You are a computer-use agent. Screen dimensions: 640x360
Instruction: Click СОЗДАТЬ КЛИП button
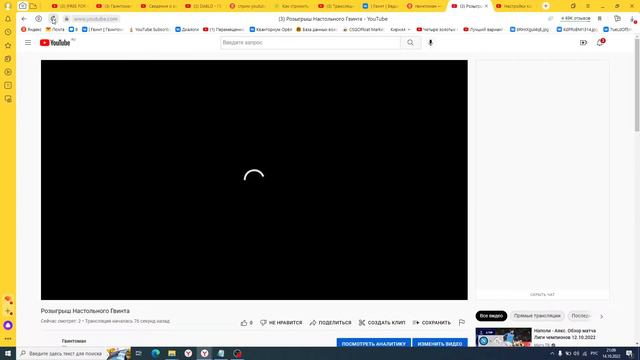(382, 322)
